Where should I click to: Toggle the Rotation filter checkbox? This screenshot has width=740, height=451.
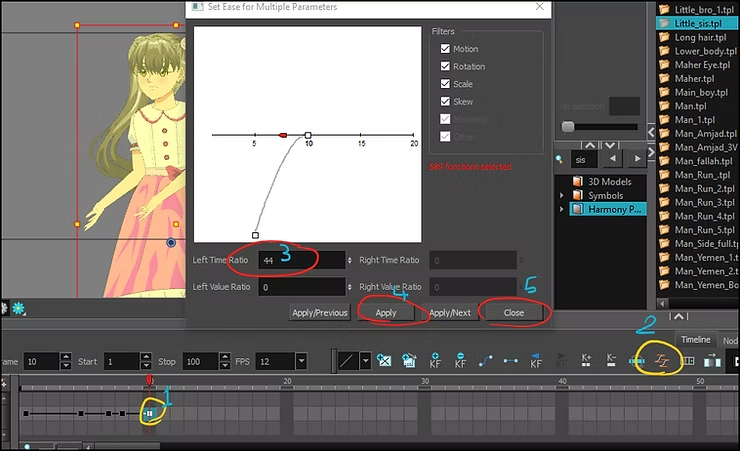[x=445, y=66]
